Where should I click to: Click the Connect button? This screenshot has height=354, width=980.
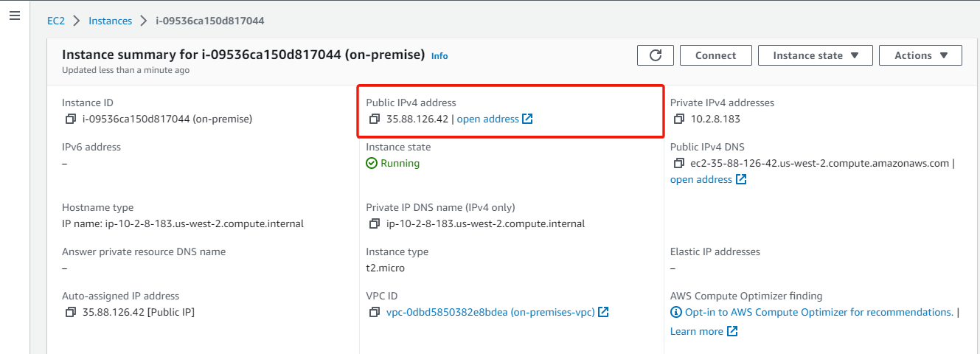click(x=715, y=55)
